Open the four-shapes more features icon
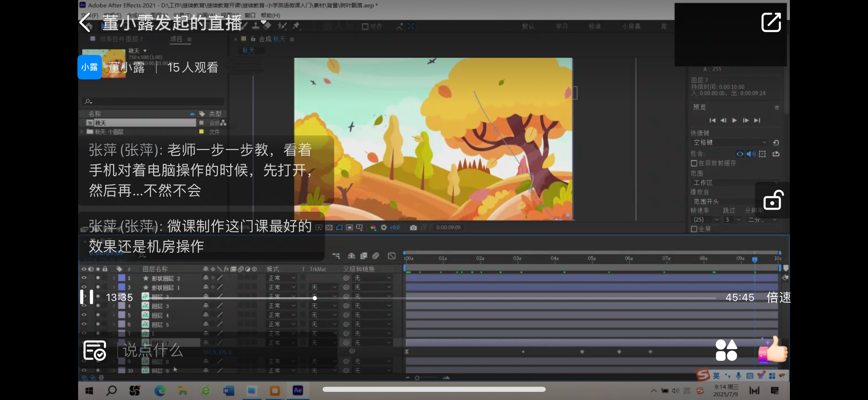Image resolution: width=868 pixels, height=400 pixels. [726, 350]
